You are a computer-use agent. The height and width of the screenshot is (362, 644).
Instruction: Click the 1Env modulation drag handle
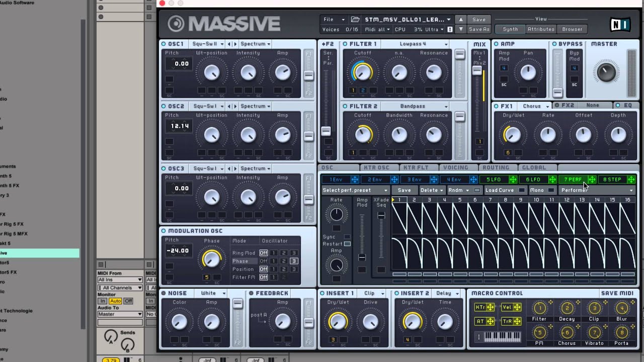[355, 179]
